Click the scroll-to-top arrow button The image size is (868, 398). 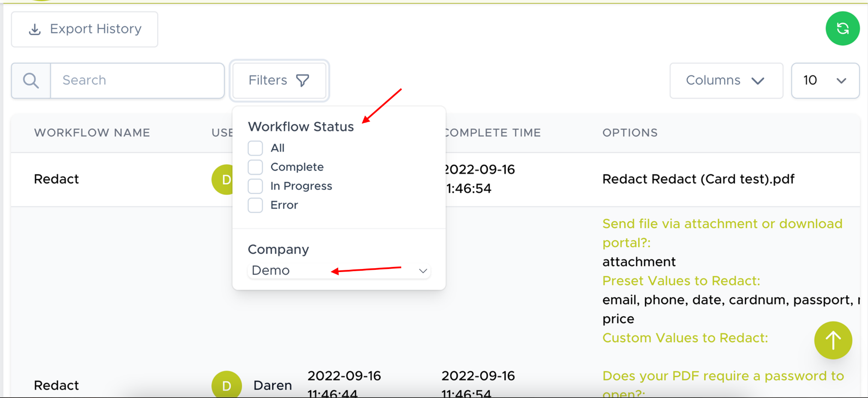[x=833, y=340]
